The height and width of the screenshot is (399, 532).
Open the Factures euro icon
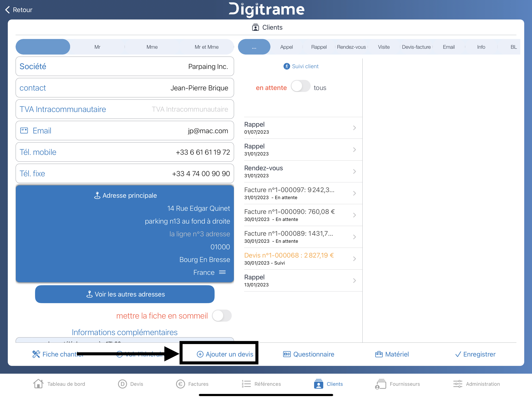pos(180,384)
